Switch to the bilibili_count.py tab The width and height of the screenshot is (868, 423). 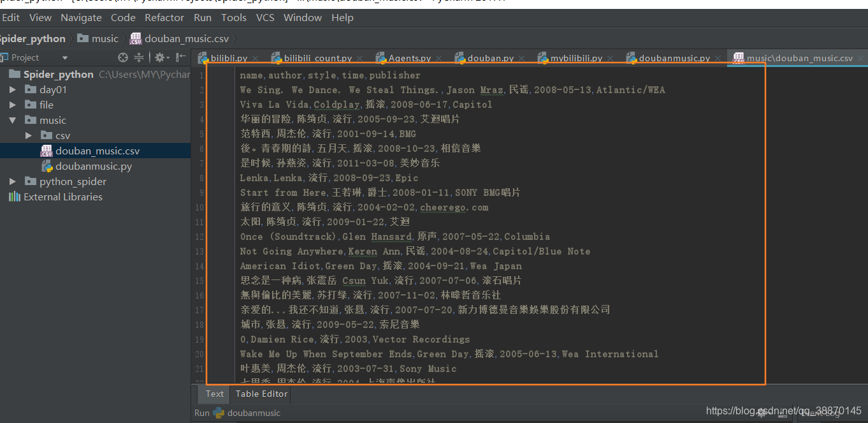pyautogui.click(x=317, y=58)
